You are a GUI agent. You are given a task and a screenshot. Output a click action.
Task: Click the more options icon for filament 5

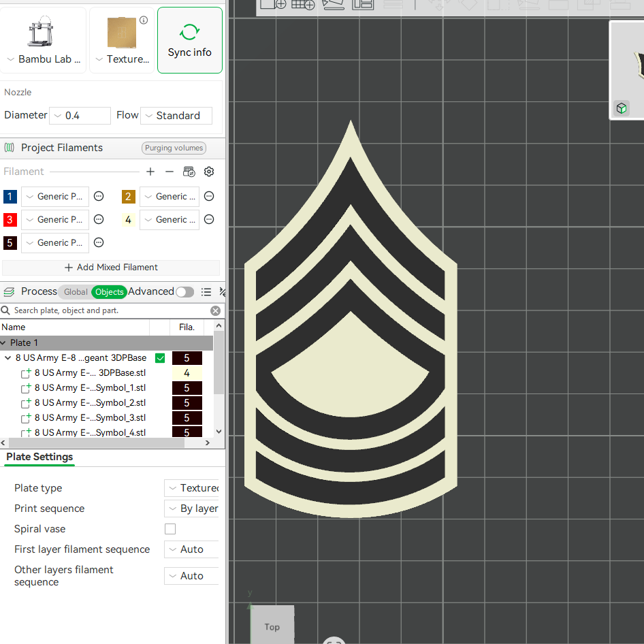99,243
